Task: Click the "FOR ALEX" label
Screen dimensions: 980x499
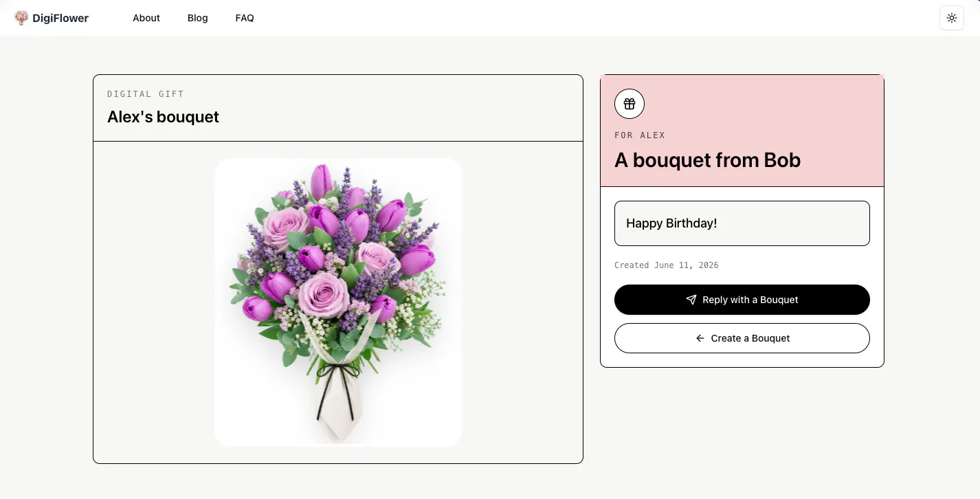Action: (x=640, y=135)
